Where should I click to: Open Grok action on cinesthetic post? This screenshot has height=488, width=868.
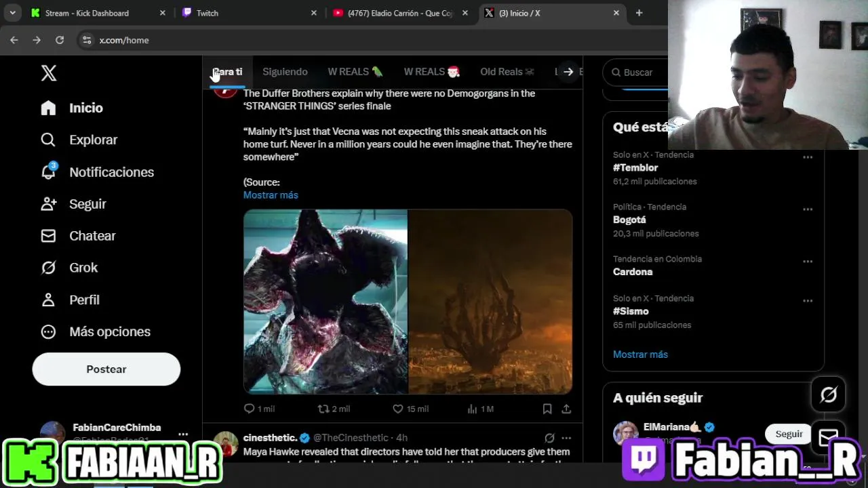click(549, 438)
